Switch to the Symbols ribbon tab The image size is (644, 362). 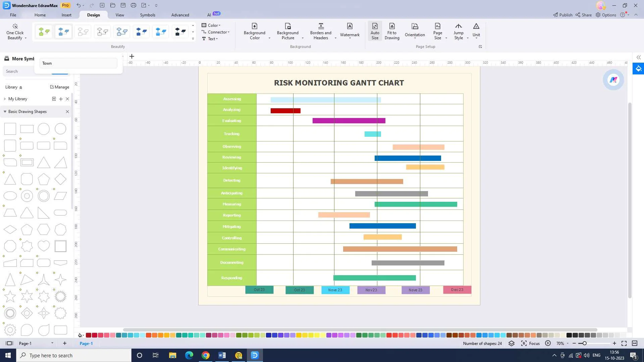click(x=148, y=15)
